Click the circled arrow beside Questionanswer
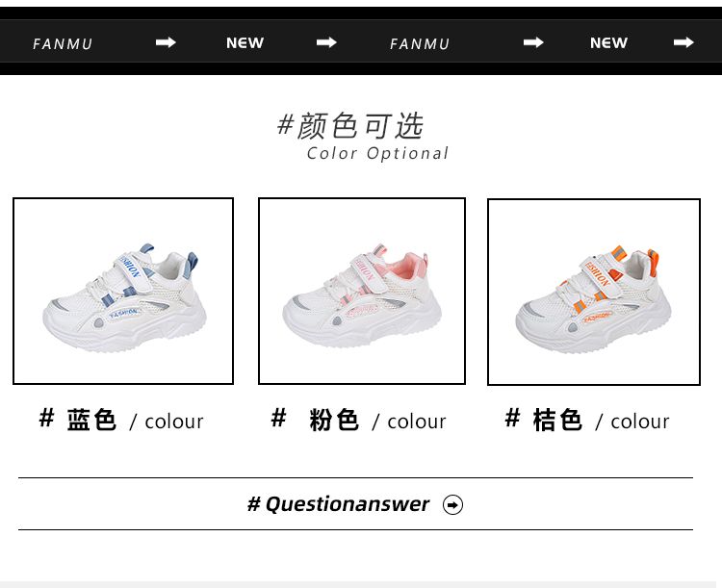Screen dimensions: 722x588 pyautogui.click(x=452, y=504)
